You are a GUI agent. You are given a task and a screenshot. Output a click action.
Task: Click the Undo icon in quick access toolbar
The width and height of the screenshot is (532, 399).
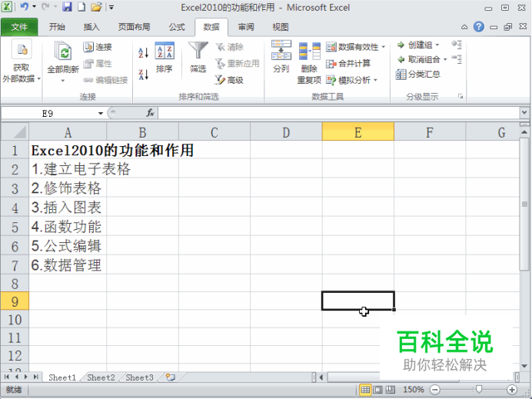click(x=25, y=7)
